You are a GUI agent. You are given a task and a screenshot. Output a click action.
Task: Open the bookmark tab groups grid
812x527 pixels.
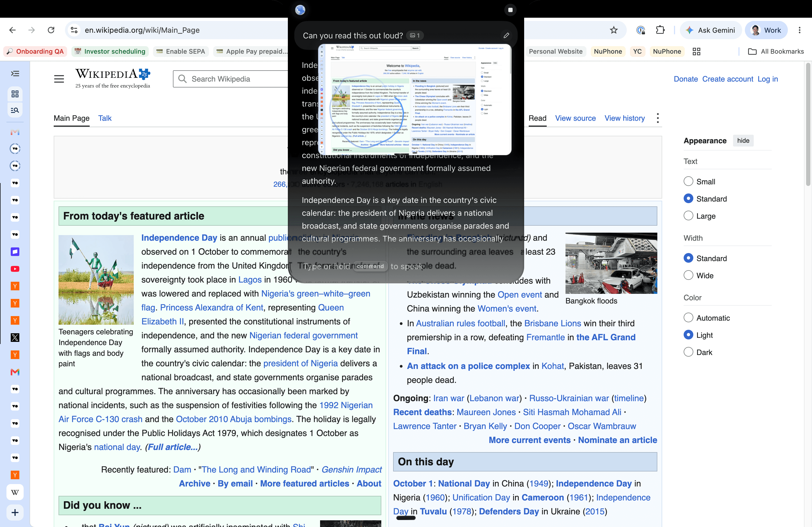click(x=696, y=52)
